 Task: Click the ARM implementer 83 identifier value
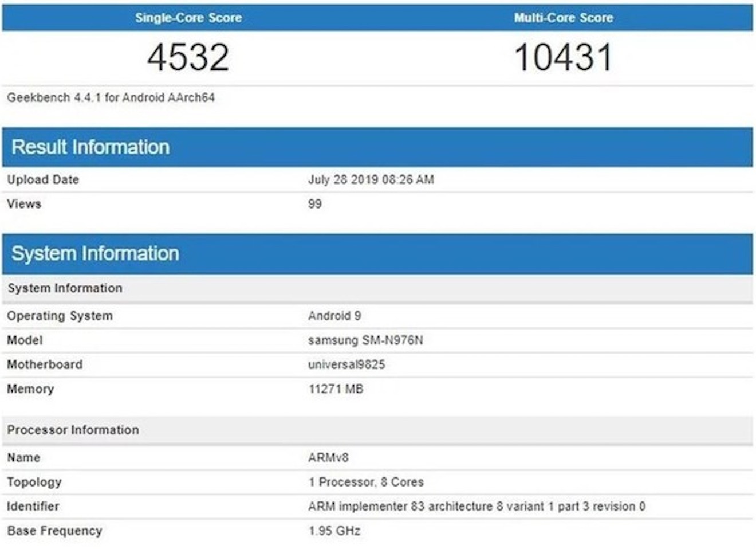click(x=477, y=507)
